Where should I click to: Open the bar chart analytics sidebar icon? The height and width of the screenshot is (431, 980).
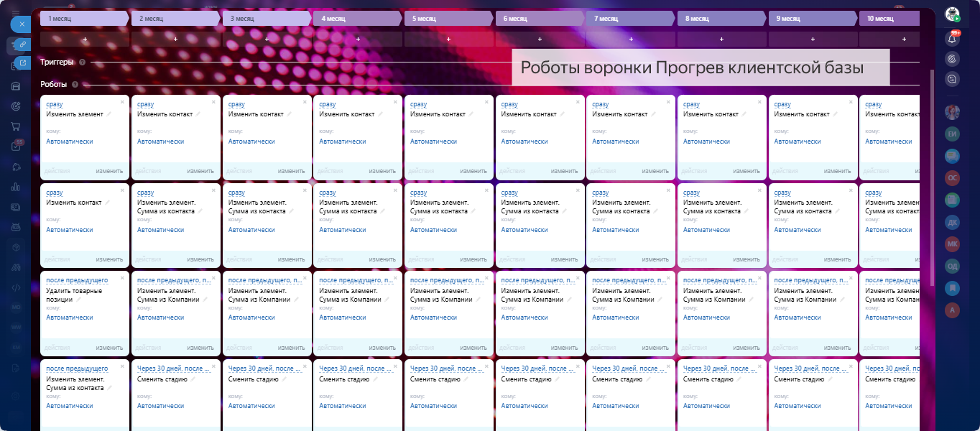tap(16, 187)
